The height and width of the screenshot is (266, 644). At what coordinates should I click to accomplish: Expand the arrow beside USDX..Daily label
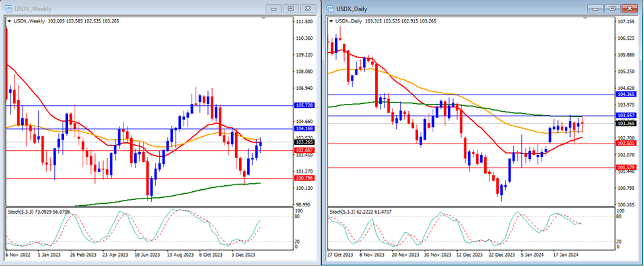(x=331, y=21)
